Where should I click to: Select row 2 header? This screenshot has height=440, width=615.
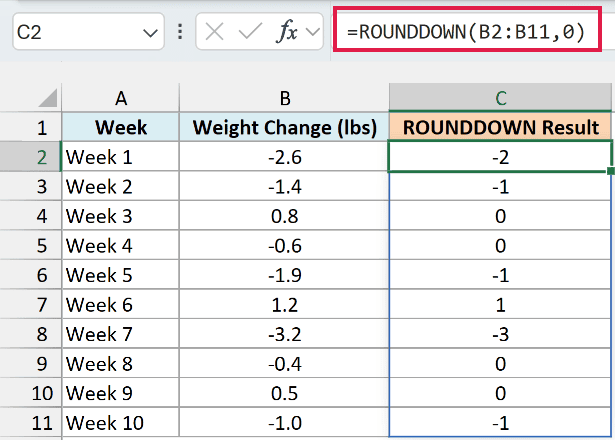pyautogui.click(x=31, y=156)
